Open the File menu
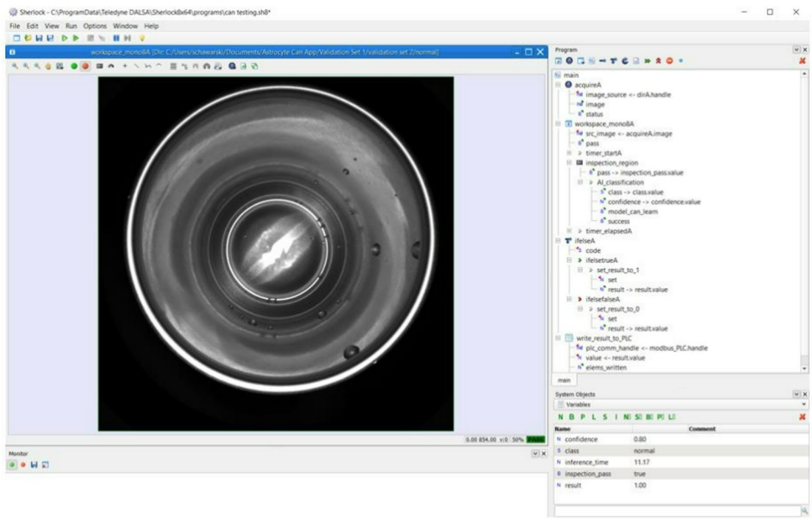Viewport: 812px width, 519px height. [15, 26]
